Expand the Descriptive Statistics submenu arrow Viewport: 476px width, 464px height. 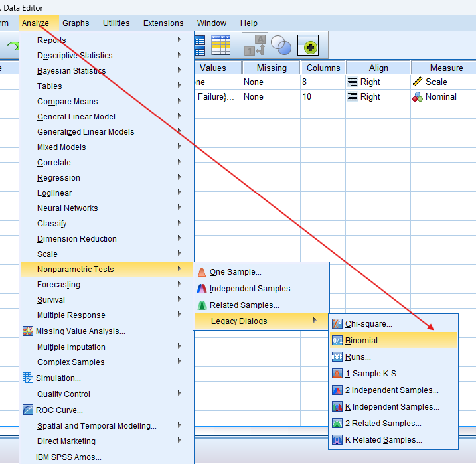179,55
